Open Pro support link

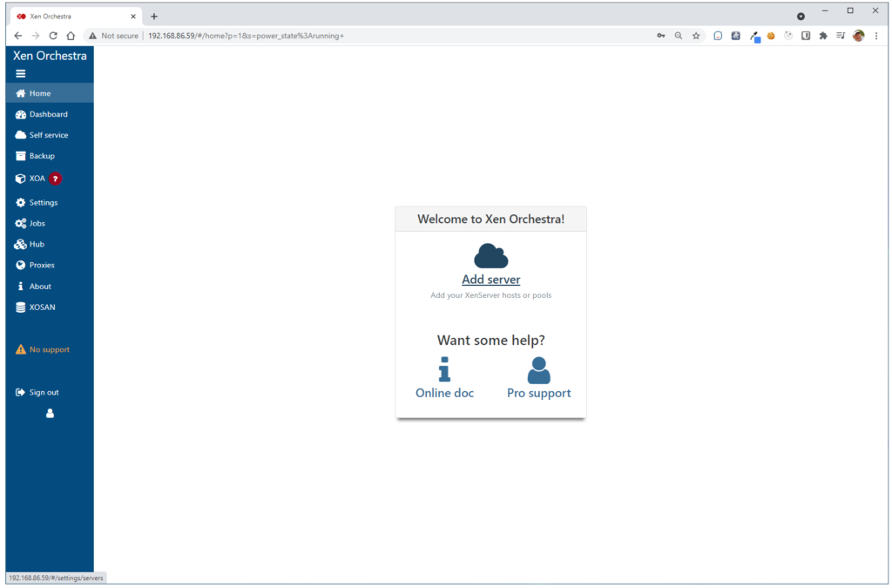[538, 393]
